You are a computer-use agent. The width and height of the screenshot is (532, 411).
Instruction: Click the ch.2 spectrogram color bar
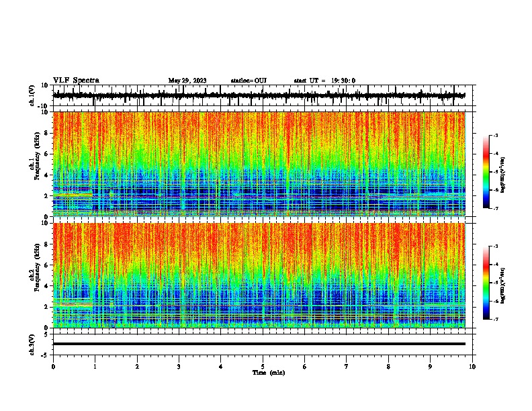point(486,283)
